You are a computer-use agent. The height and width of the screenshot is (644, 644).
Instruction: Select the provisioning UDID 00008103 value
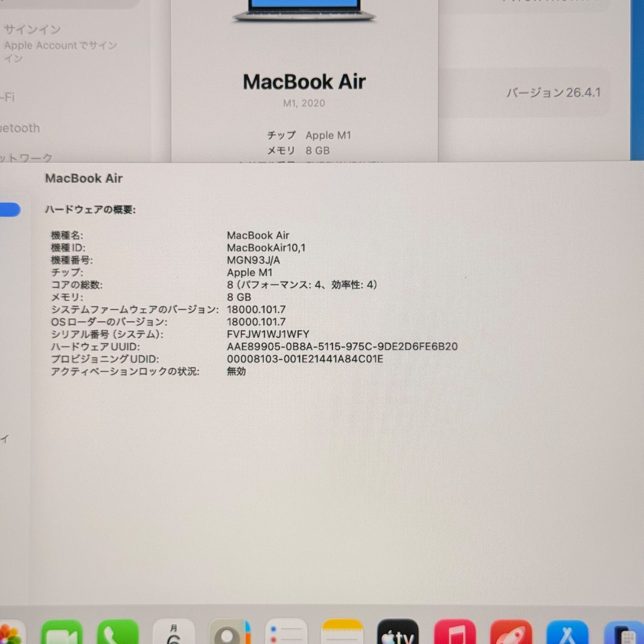click(x=305, y=359)
